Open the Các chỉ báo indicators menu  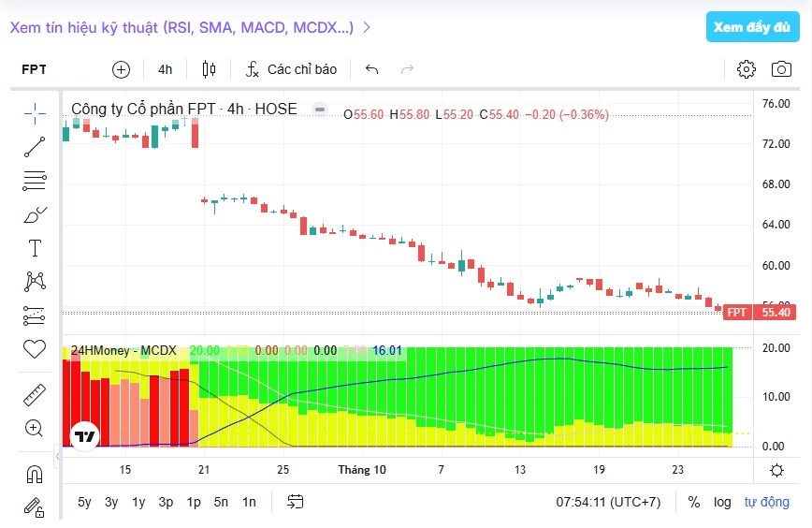(x=291, y=69)
